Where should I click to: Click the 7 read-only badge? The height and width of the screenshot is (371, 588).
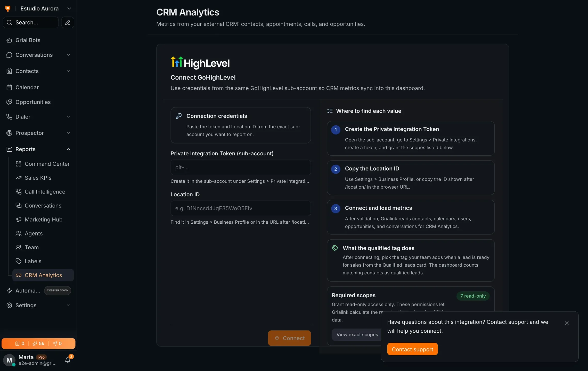[473, 296]
